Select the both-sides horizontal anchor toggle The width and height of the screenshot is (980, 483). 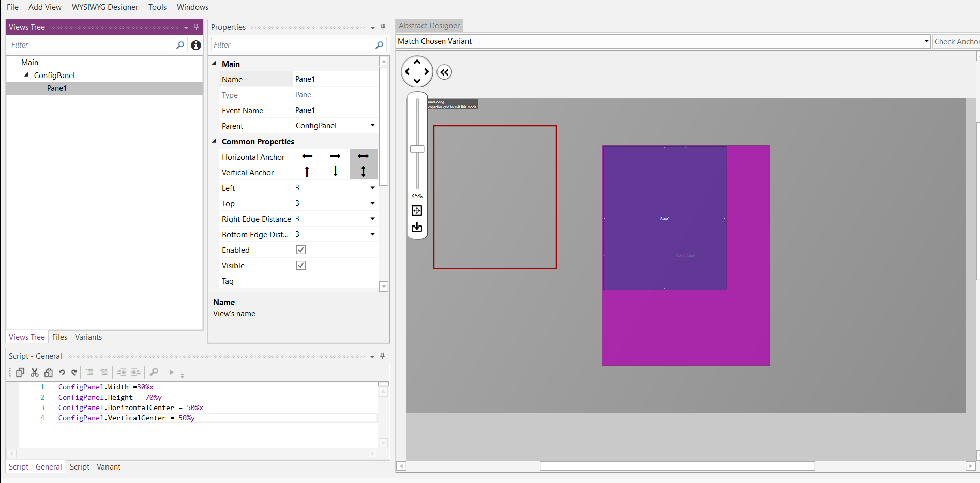364,156
